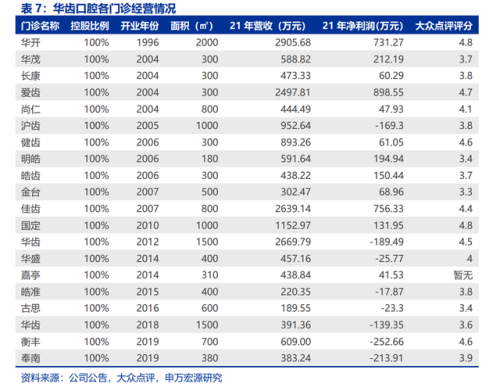Select the revenue value 2905.68
Image resolution: width=500 pixels, height=391 pixels.
(293, 43)
